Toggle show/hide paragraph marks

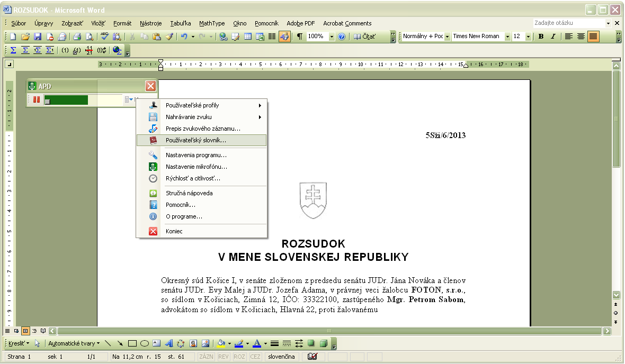click(299, 37)
